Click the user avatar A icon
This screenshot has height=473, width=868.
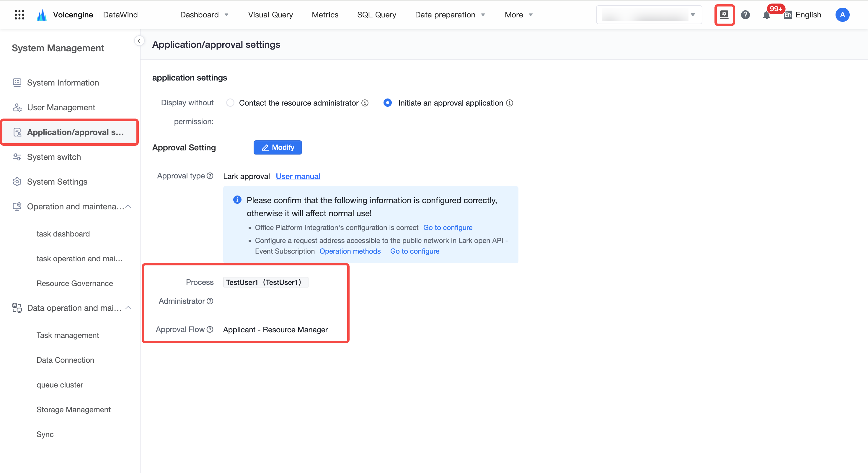(842, 15)
